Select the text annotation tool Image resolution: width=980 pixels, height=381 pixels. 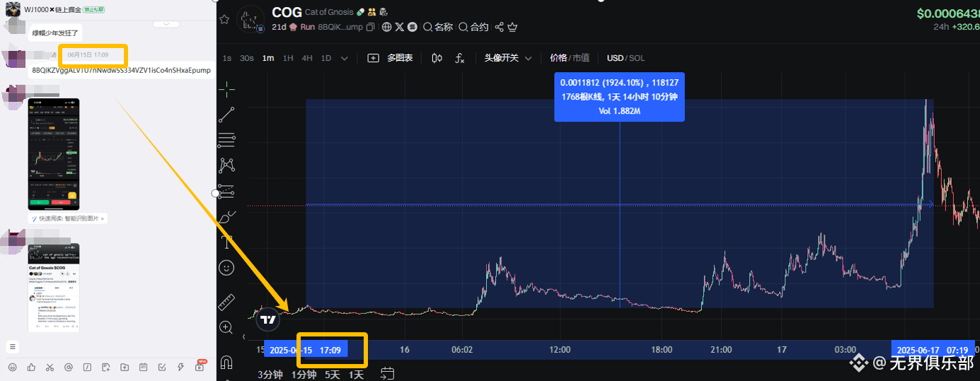tap(226, 242)
